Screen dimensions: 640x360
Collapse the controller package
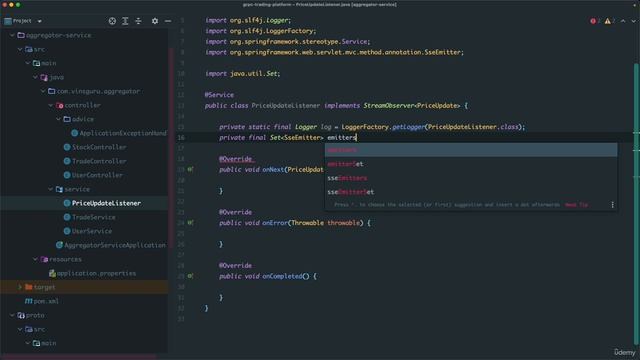pyautogui.click(x=51, y=105)
